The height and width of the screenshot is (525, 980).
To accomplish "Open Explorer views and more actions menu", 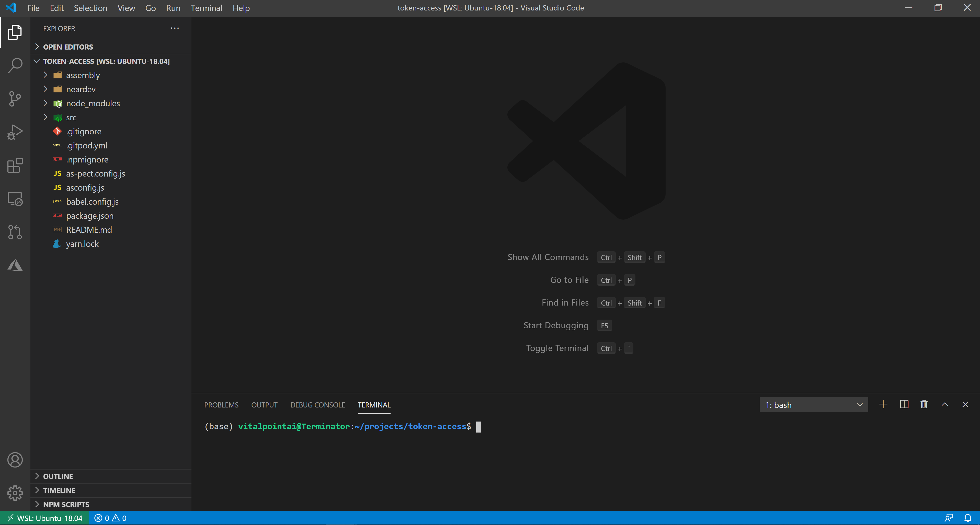I will click(x=175, y=29).
